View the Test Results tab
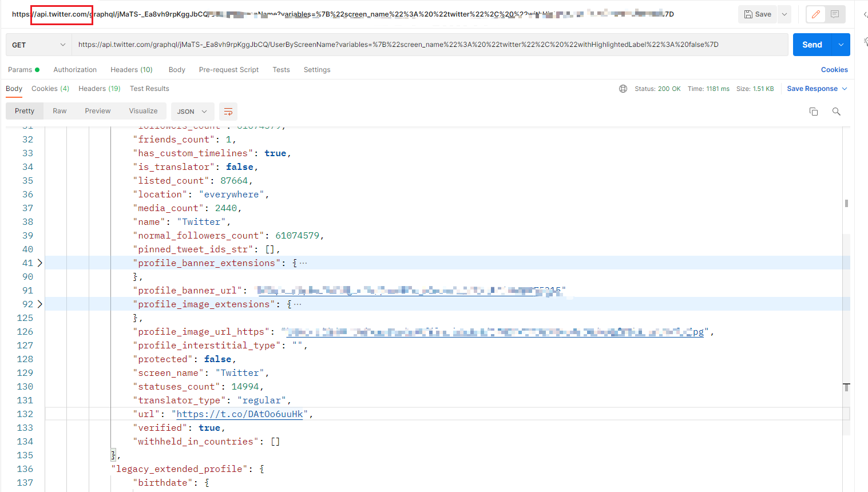 pos(149,89)
